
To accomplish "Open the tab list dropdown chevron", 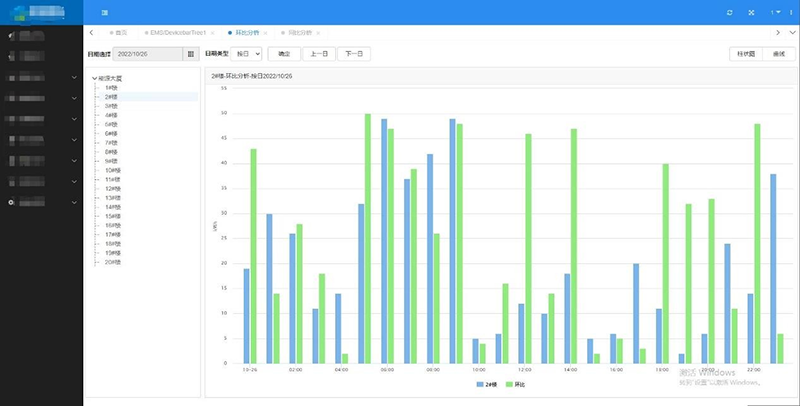I will (x=791, y=33).
